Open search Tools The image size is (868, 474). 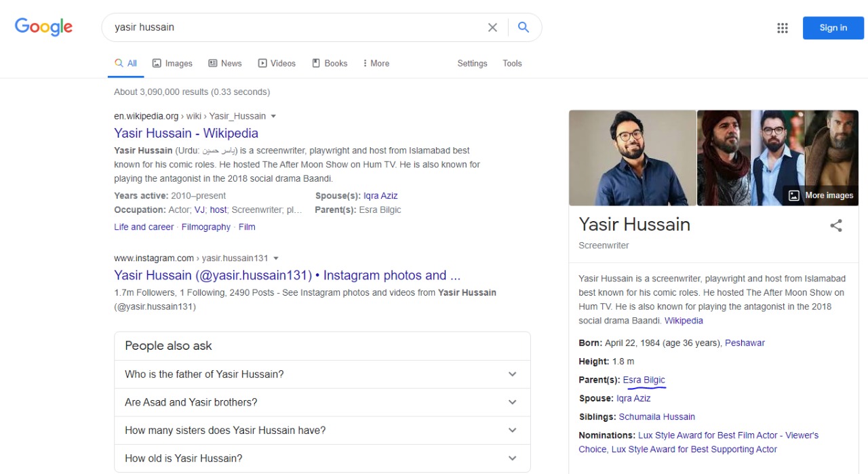512,63
